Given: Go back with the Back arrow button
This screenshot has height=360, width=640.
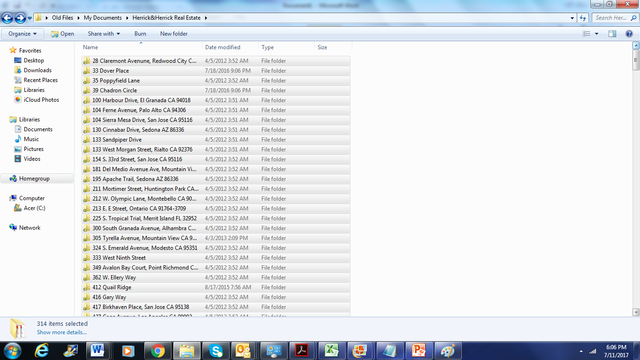Looking at the screenshot, I should (7, 18).
